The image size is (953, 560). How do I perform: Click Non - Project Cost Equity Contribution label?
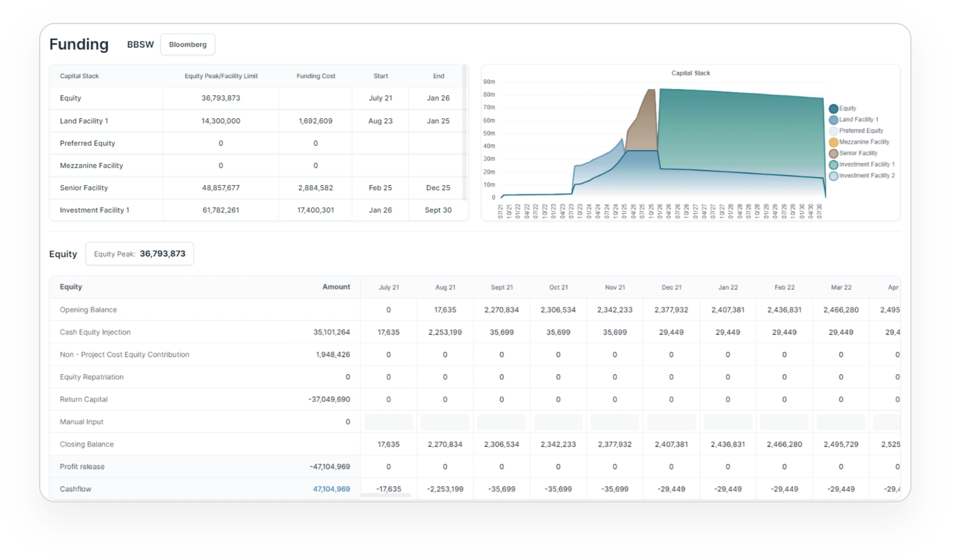click(x=124, y=355)
